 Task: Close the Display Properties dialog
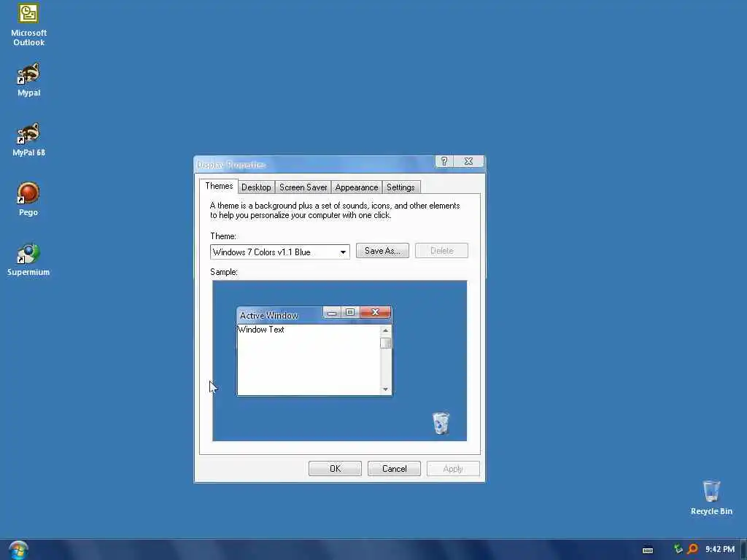tap(469, 161)
